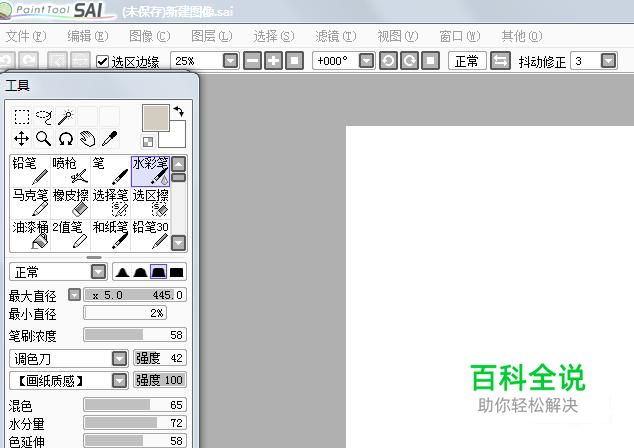Viewport: 634px width, 448px height.
Task: Reset canvas rotation with the square button
Action: [x=431, y=61]
